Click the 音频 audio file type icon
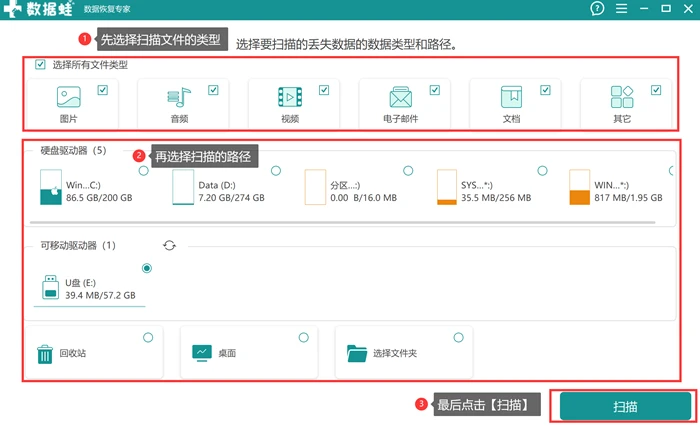Screen dimensions: 700x427 click(x=179, y=97)
